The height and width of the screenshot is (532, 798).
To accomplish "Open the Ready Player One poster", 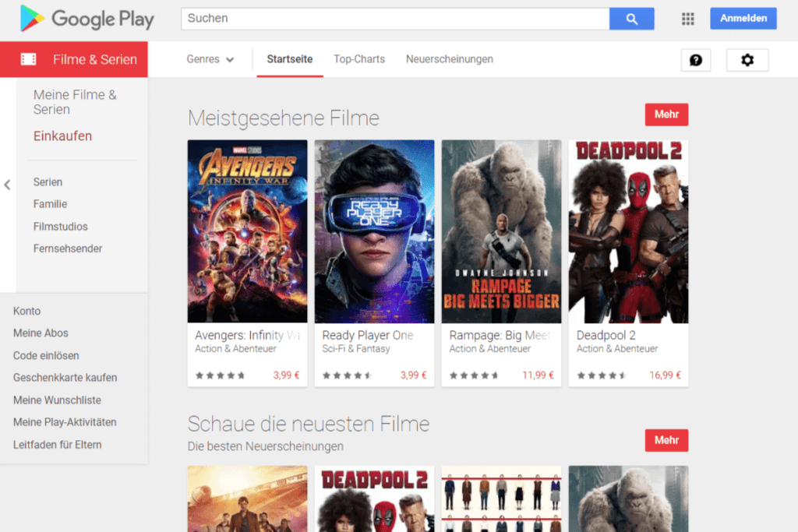I will click(375, 231).
